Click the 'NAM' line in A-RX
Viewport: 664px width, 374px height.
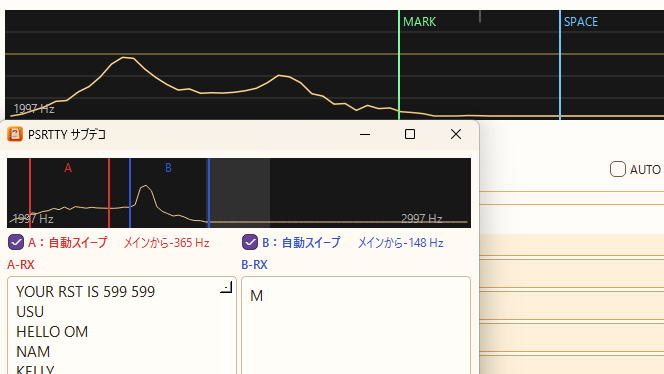(x=33, y=352)
